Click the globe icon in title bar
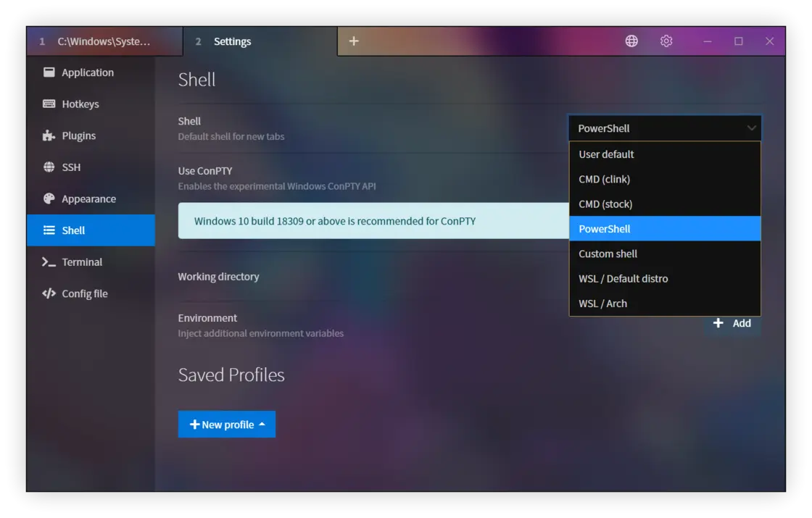812x518 pixels. 631,41
